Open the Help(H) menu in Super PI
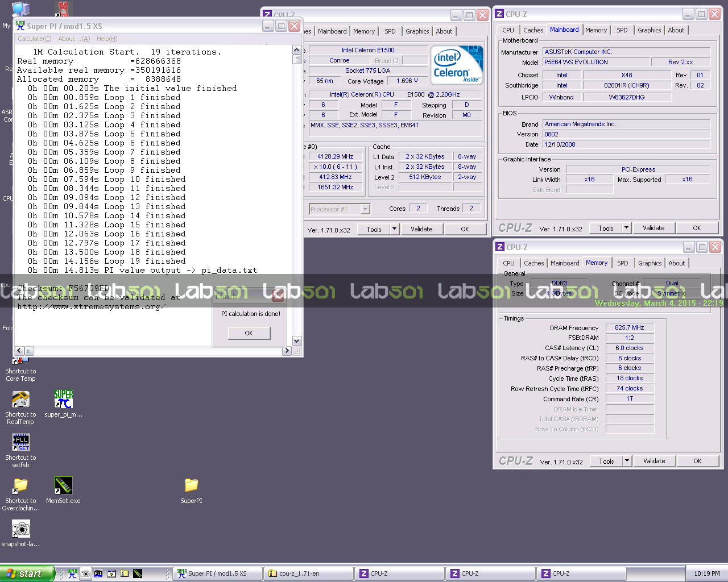Screen dimensions: 728x582 coord(107,39)
